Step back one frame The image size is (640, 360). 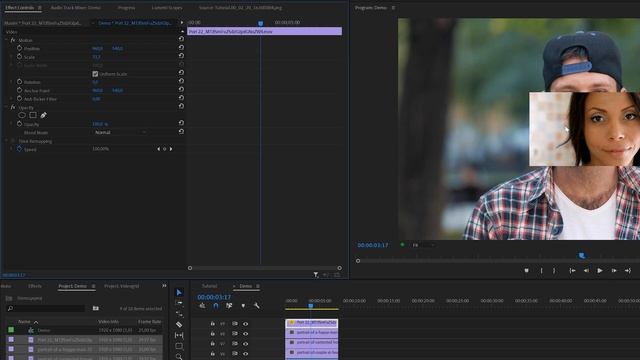point(586,271)
